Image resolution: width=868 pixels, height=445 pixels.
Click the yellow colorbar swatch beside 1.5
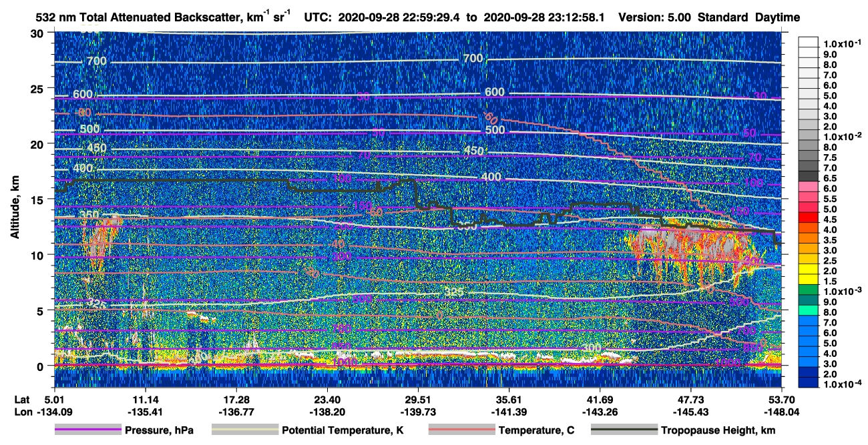tap(808, 281)
